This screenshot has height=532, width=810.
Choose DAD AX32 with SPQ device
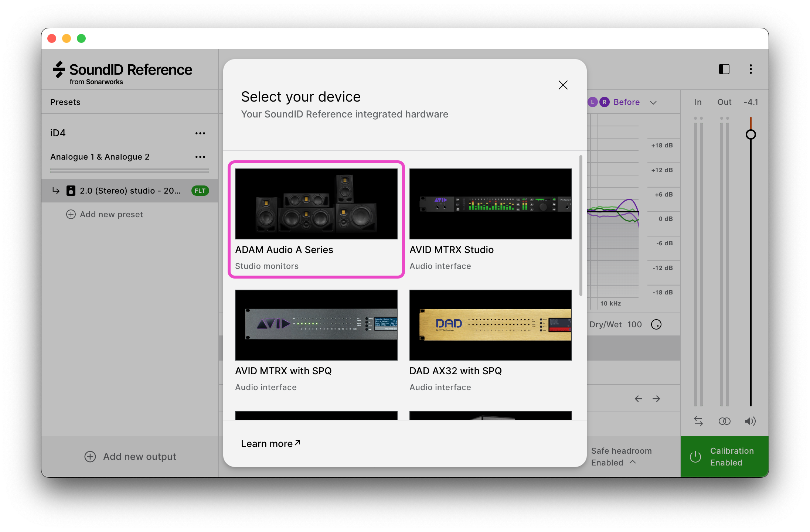point(490,341)
